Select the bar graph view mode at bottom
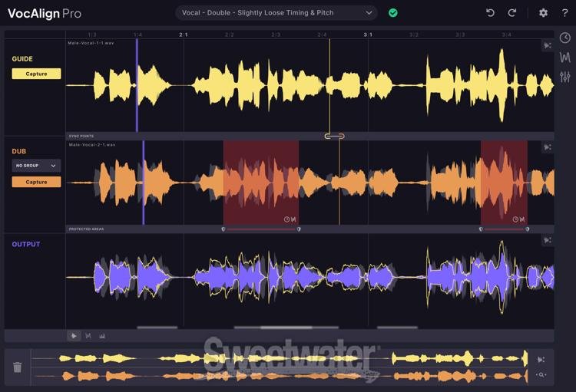The image size is (576, 392). (x=102, y=335)
